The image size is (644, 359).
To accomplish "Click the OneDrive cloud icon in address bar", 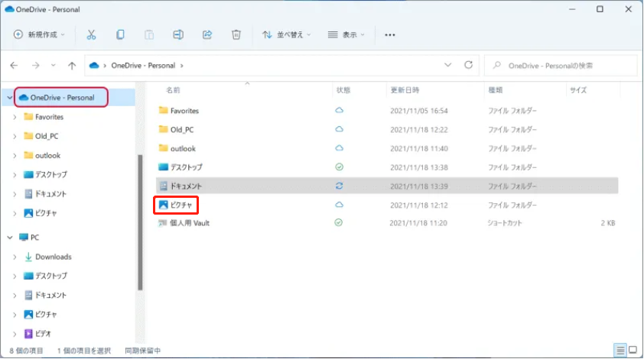I will tap(94, 65).
